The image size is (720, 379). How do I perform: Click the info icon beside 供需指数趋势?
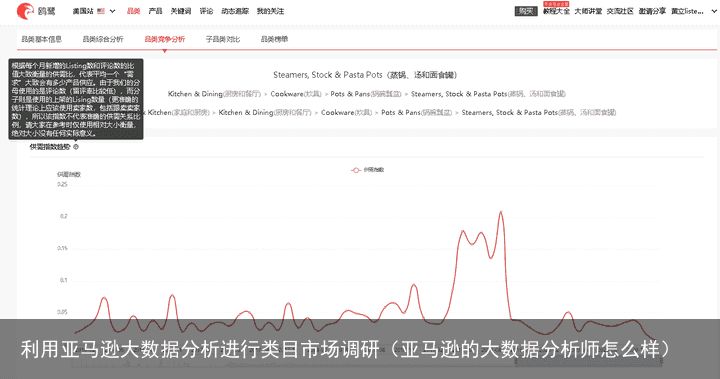76,147
